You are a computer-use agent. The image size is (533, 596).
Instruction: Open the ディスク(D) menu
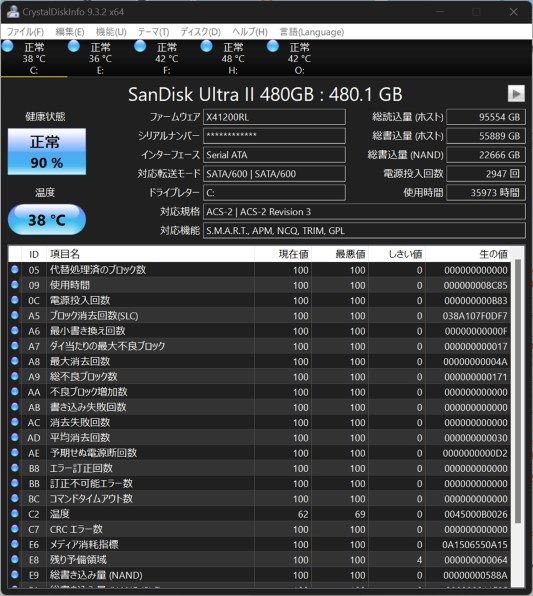[200, 32]
